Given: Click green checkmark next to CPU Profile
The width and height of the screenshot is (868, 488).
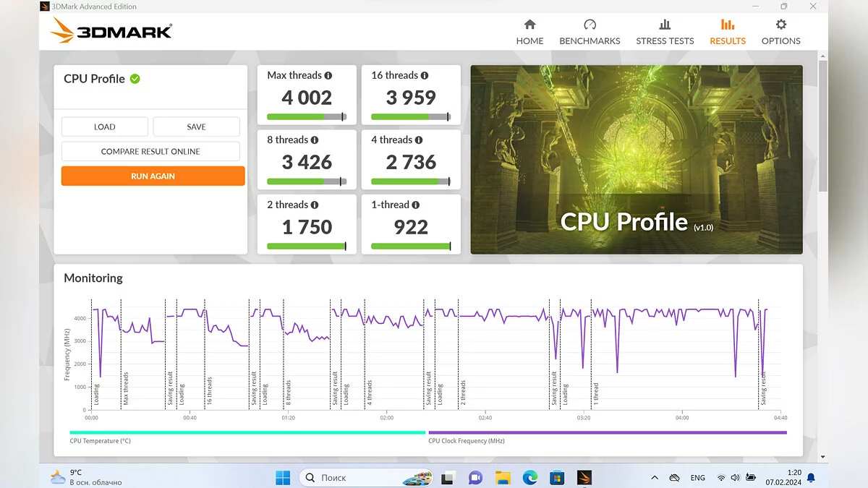Looking at the screenshot, I should 135,79.
